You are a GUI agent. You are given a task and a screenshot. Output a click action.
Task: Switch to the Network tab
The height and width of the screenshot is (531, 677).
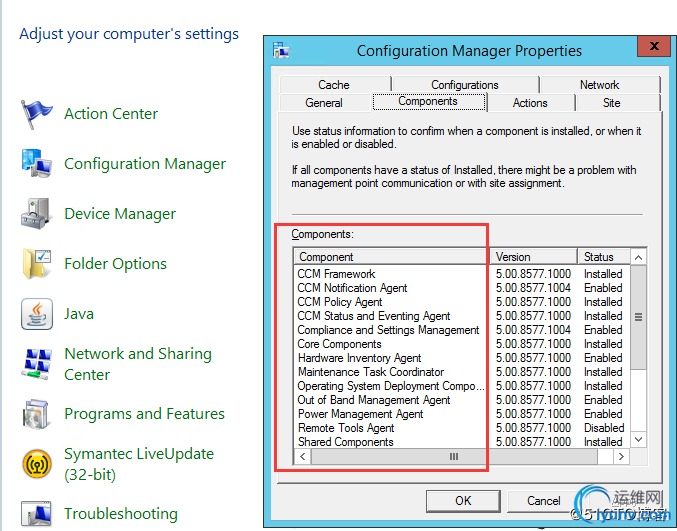tap(599, 85)
